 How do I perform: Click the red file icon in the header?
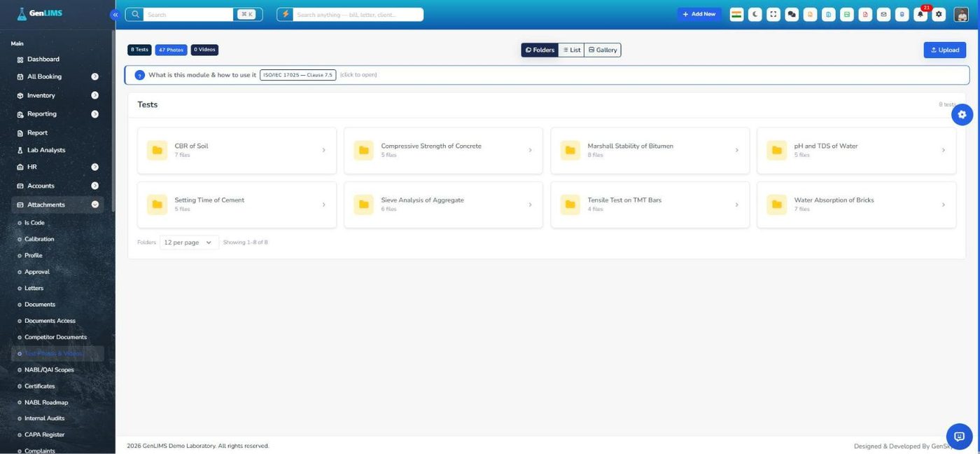pyautogui.click(x=865, y=14)
